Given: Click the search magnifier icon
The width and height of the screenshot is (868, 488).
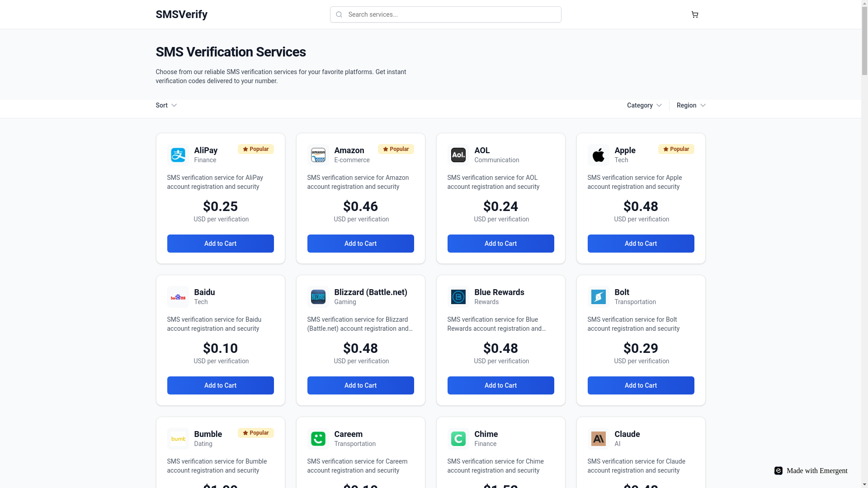Looking at the screenshot, I should tap(339, 14).
